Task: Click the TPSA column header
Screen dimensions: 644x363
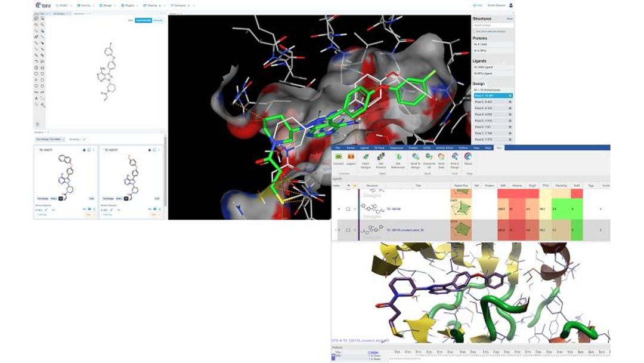Action: point(545,186)
